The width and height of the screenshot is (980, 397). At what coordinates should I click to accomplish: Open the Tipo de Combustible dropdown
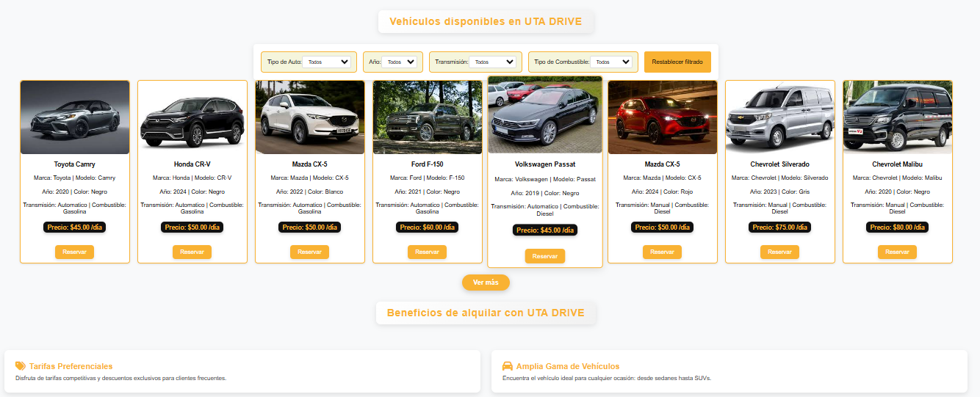pos(611,62)
